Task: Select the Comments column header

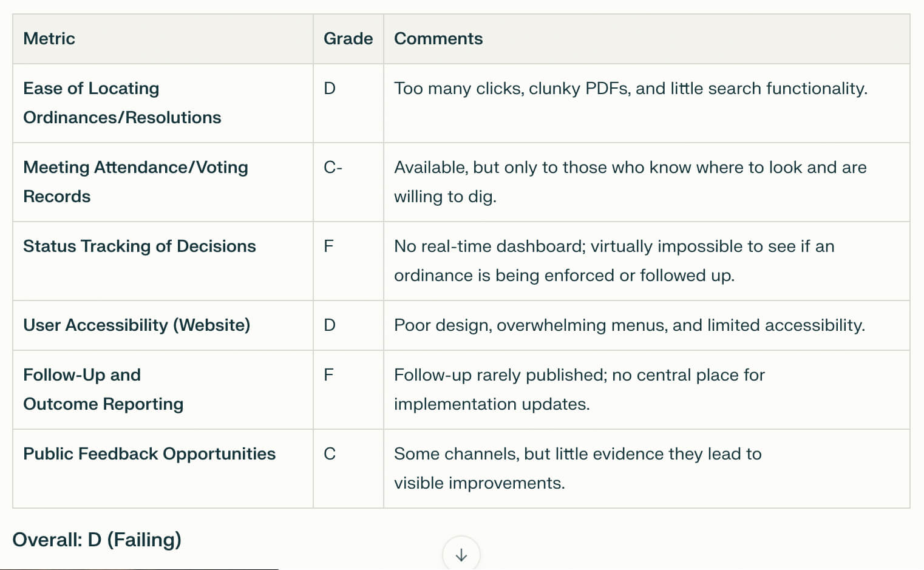Action: [x=647, y=39]
